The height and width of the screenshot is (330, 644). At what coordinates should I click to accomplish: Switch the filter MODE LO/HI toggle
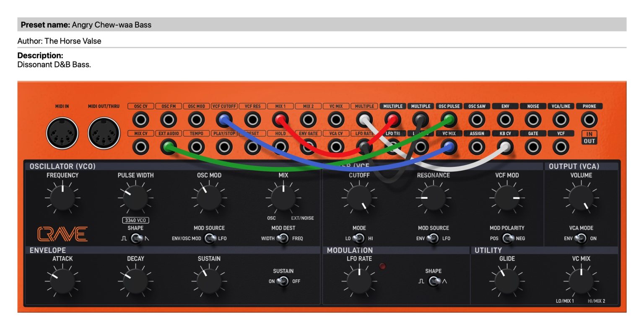359,239
